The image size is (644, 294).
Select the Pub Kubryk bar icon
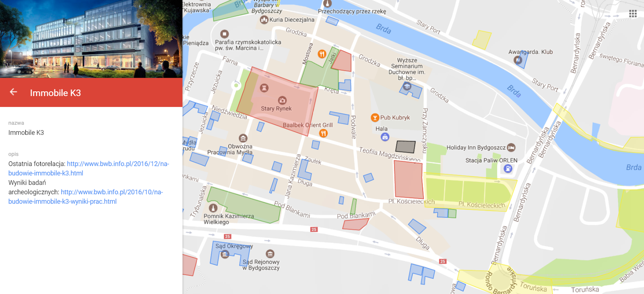click(375, 117)
